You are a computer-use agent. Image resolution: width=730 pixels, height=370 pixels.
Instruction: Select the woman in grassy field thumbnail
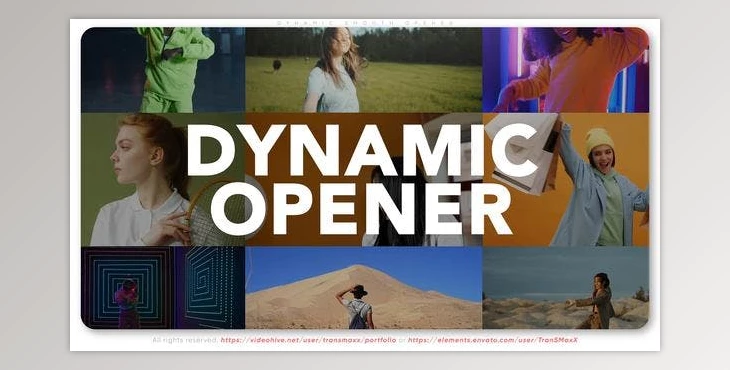coord(364,70)
